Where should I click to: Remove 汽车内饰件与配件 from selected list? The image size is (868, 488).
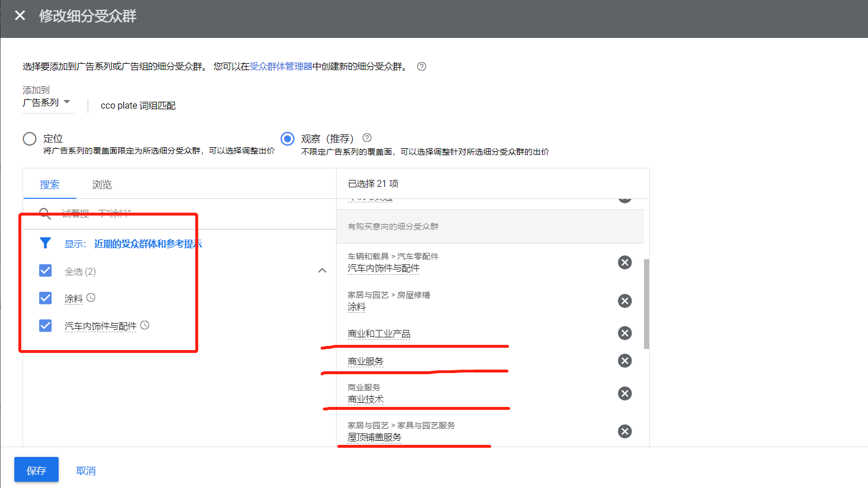[625, 263]
